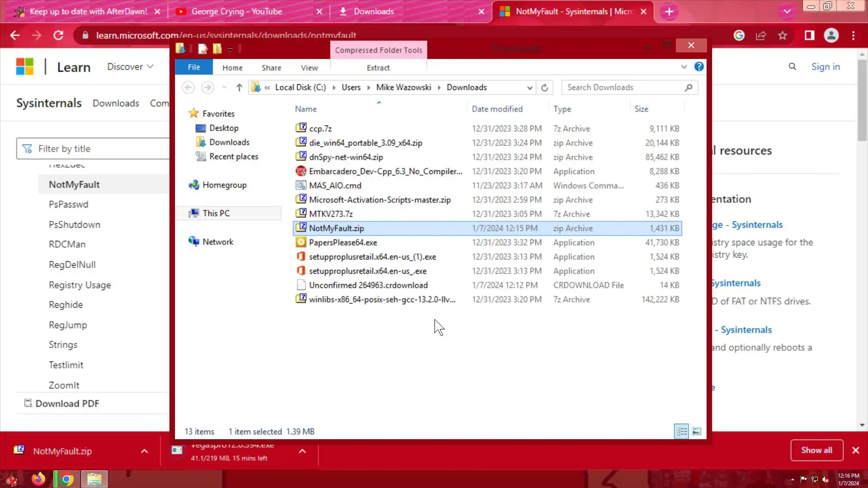Open the Extract ribbon tab
Screen dimensions: 868x488
coord(378,68)
